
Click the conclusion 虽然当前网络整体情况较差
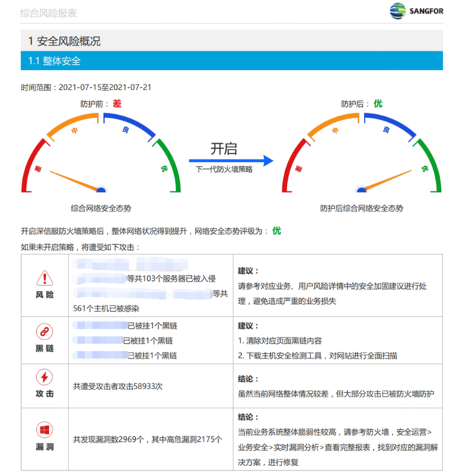click(283, 394)
